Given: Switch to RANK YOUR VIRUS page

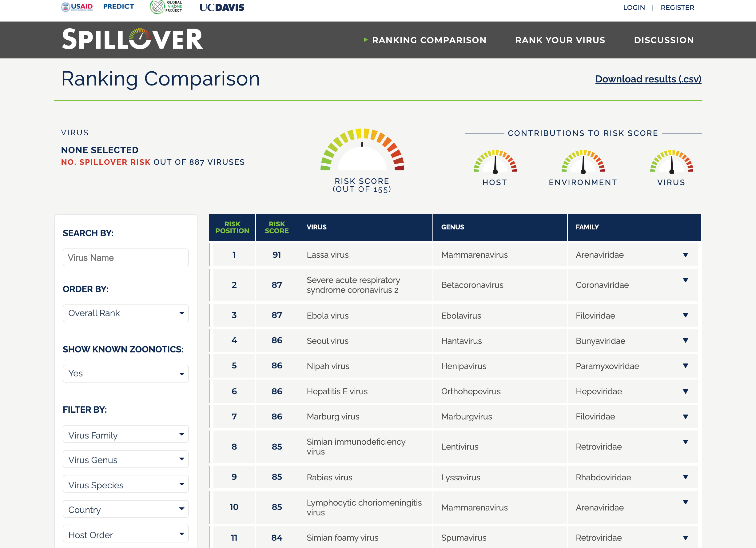Looking at the screenshot, I should pyautogui.click(x=560, y=40).
